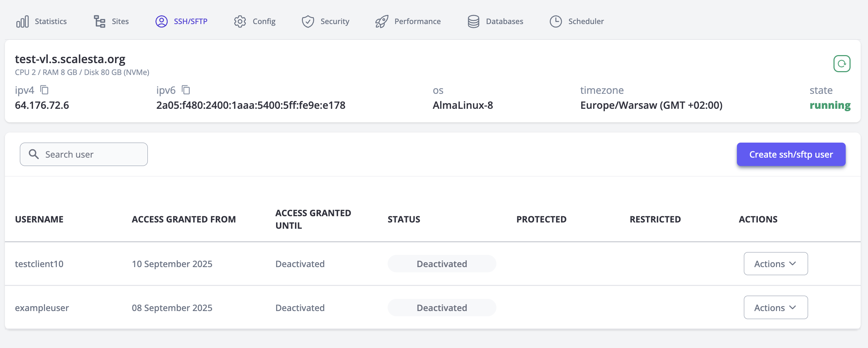Copy the ipv6 address
This screenshot has width=868, height=348.
coord(186,90)
